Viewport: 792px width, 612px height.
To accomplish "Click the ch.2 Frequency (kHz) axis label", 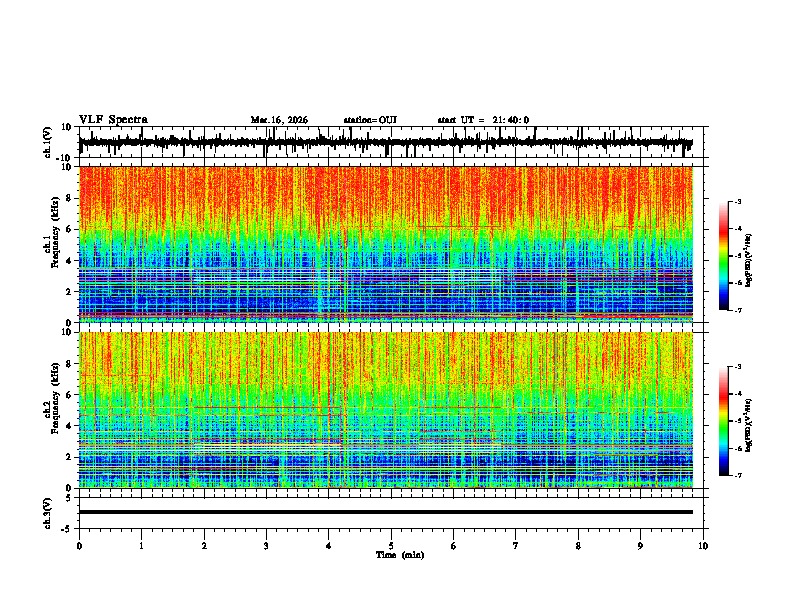I will (55, 398).
